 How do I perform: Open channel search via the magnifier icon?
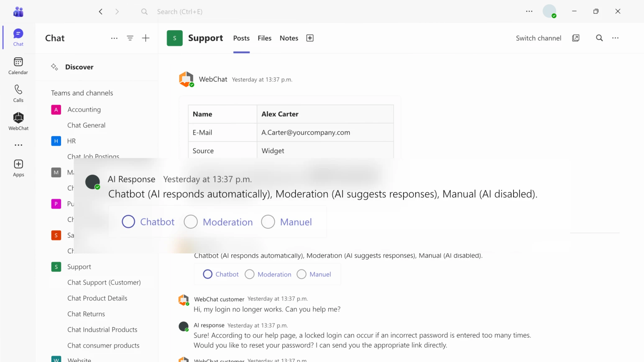(x=599, y=38)
